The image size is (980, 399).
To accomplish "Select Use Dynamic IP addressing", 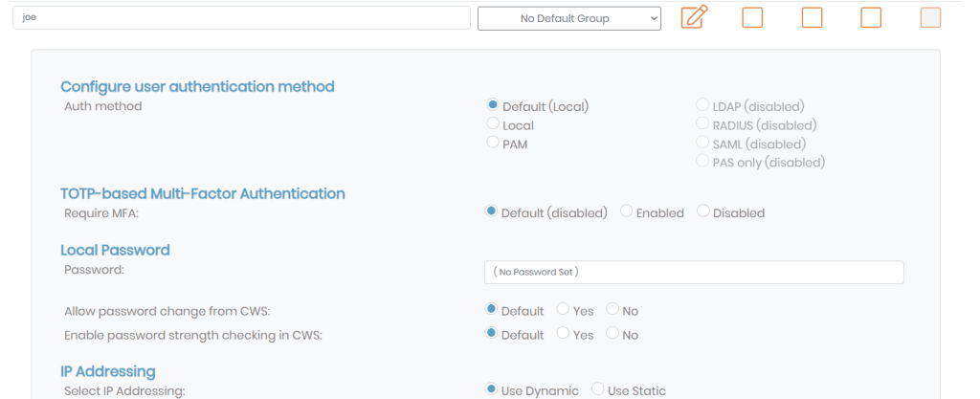I will pos(493,388).
